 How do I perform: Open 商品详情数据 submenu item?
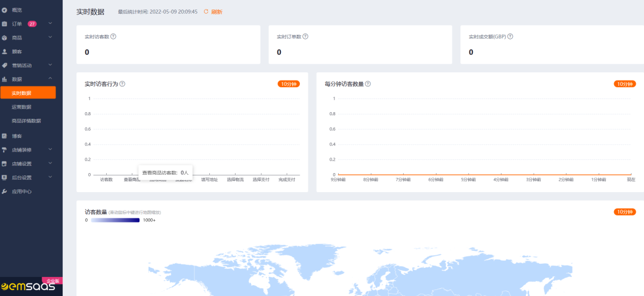(26, 121)
